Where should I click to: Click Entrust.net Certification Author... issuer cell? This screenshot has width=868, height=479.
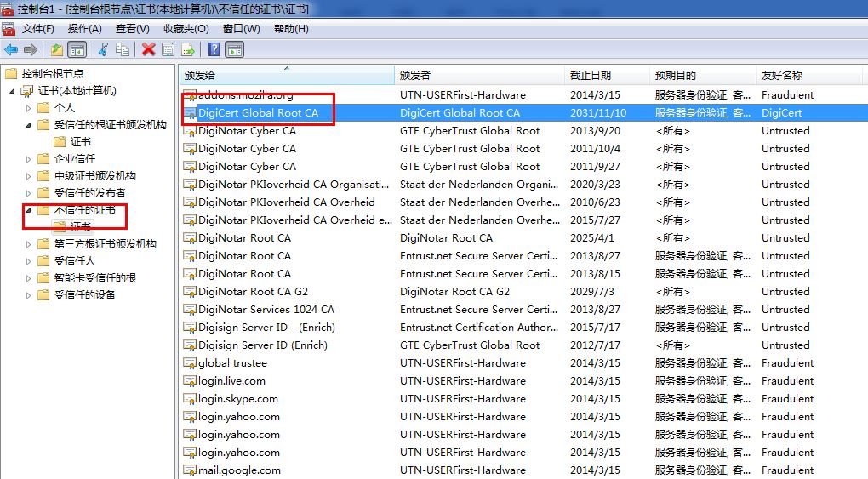pyautogui.click(x=479, y=328)
